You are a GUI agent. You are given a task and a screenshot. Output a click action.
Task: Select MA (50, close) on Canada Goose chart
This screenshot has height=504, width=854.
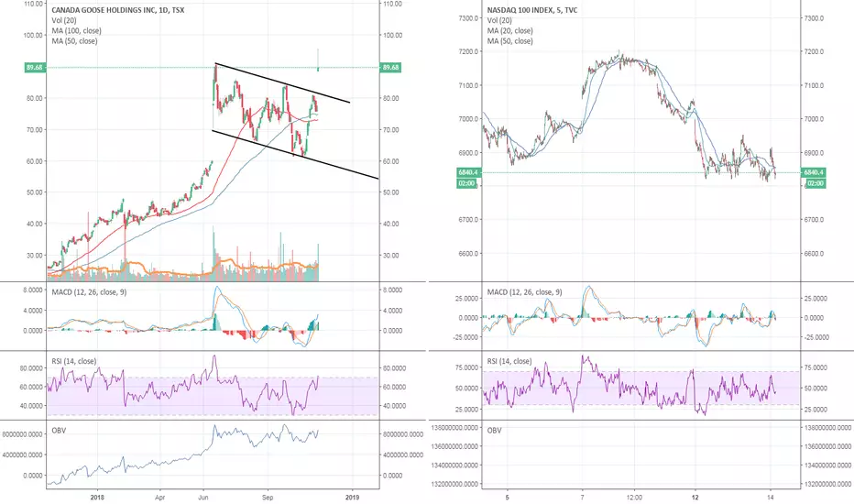pos(74,41)
